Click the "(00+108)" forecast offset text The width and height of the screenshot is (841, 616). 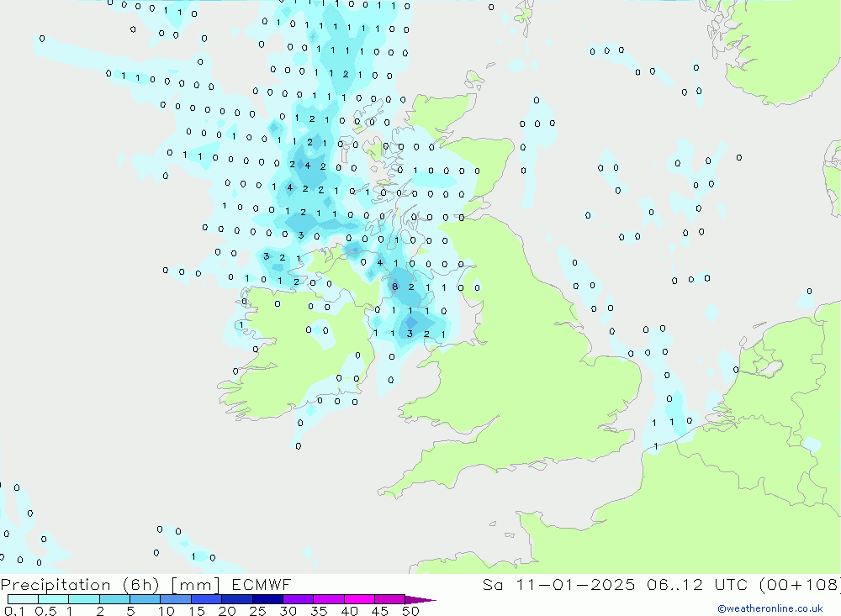pyautogui.click(x=800, y=584)
